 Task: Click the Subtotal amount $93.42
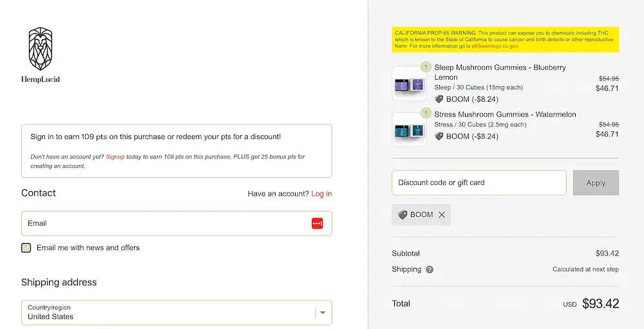point(607,254)
